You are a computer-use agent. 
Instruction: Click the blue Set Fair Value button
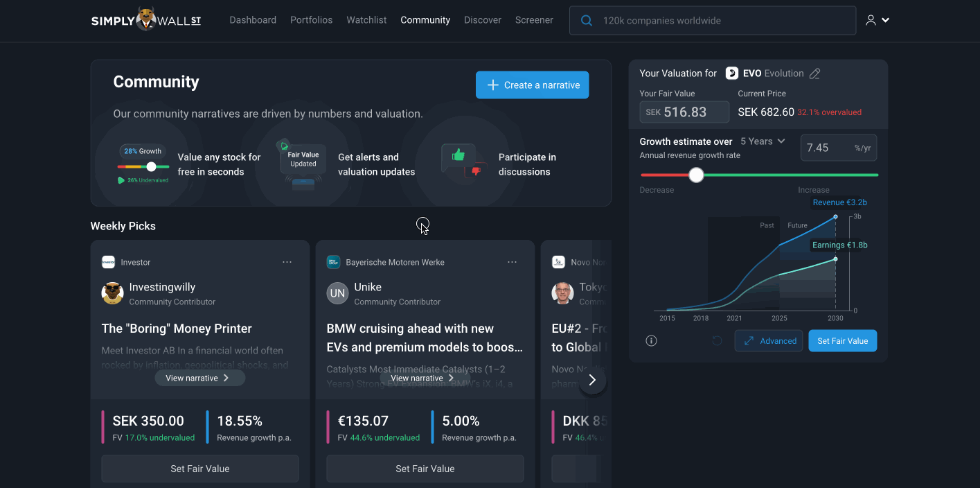tap(843, 341)
